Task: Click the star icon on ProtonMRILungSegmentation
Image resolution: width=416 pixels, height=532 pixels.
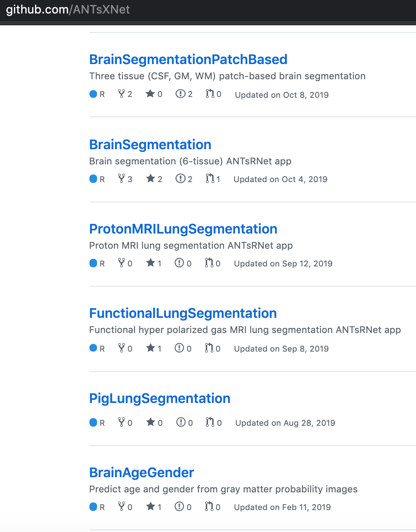Action: point(150,263)
